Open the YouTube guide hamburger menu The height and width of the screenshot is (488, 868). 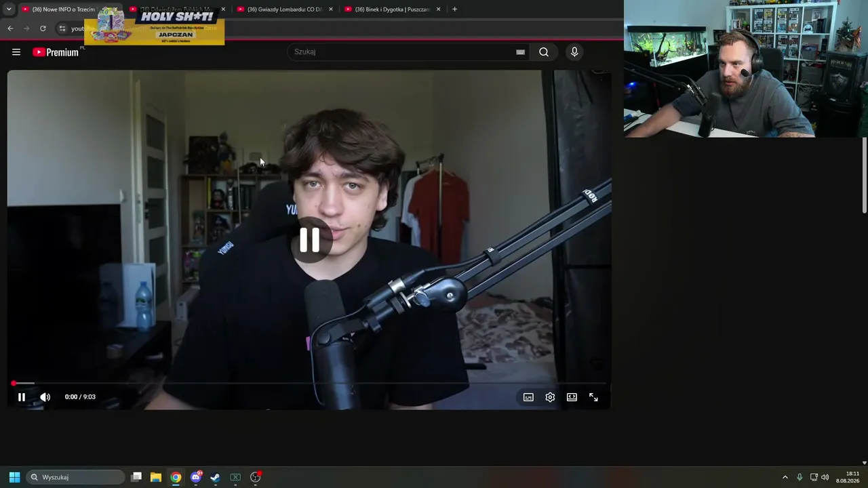tap(16, 52)
